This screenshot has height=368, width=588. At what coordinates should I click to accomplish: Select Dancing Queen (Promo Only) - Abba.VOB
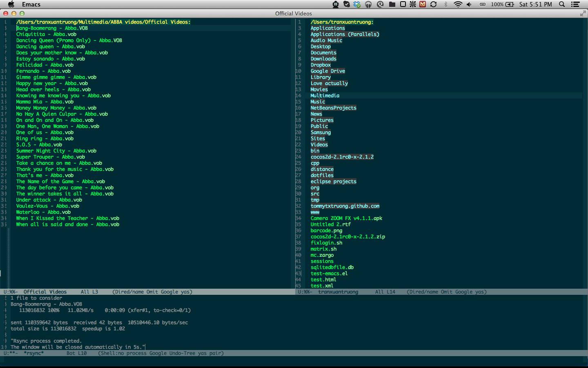tap(69, 40)
